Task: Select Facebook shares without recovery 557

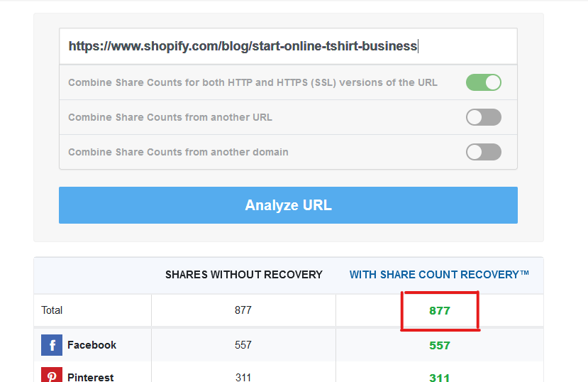Action: (x=243, y=345)
